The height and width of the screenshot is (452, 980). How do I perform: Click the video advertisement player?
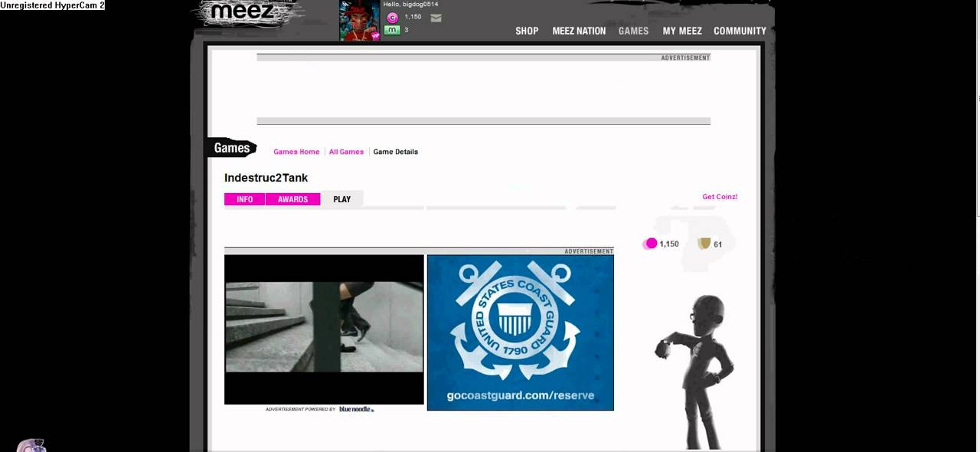[324, 329]
